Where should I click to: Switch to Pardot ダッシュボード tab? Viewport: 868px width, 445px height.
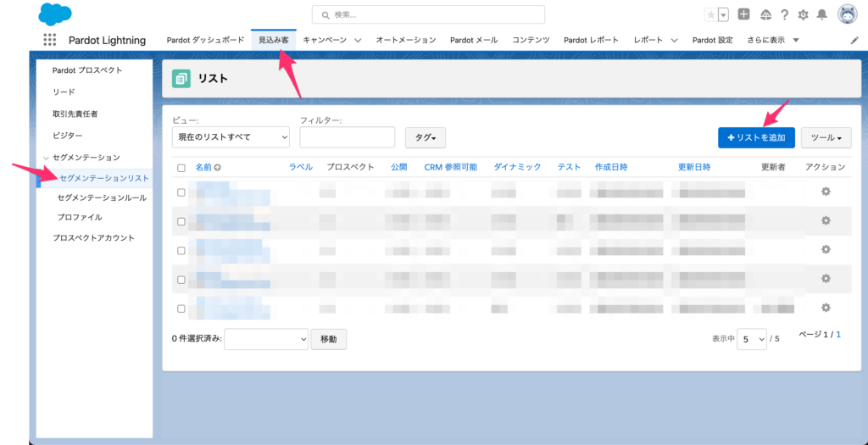[205, 40]
